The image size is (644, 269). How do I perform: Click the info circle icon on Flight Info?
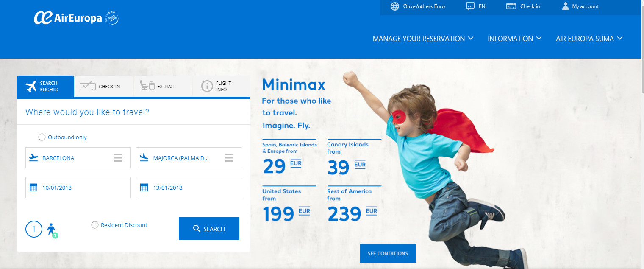coord(207,87)
